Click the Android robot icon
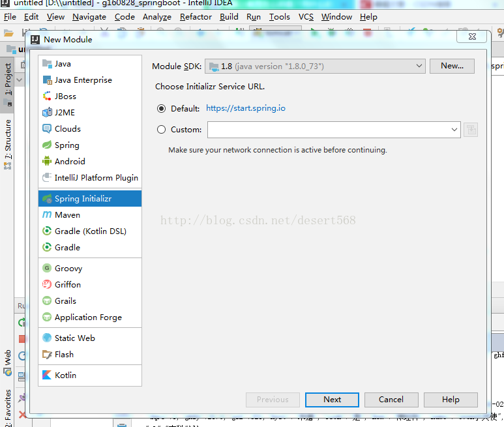Screen dimensions: 504x427 [47, 161]
